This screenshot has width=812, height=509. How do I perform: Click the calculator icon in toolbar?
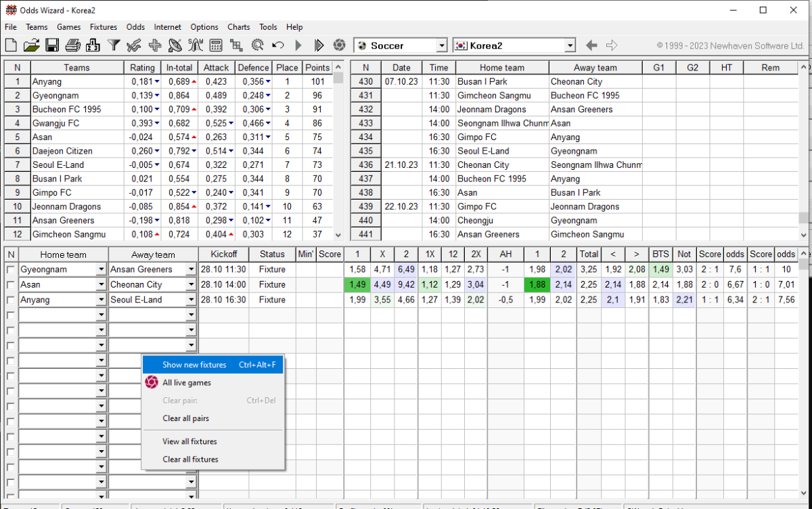[x=216, y=45]
